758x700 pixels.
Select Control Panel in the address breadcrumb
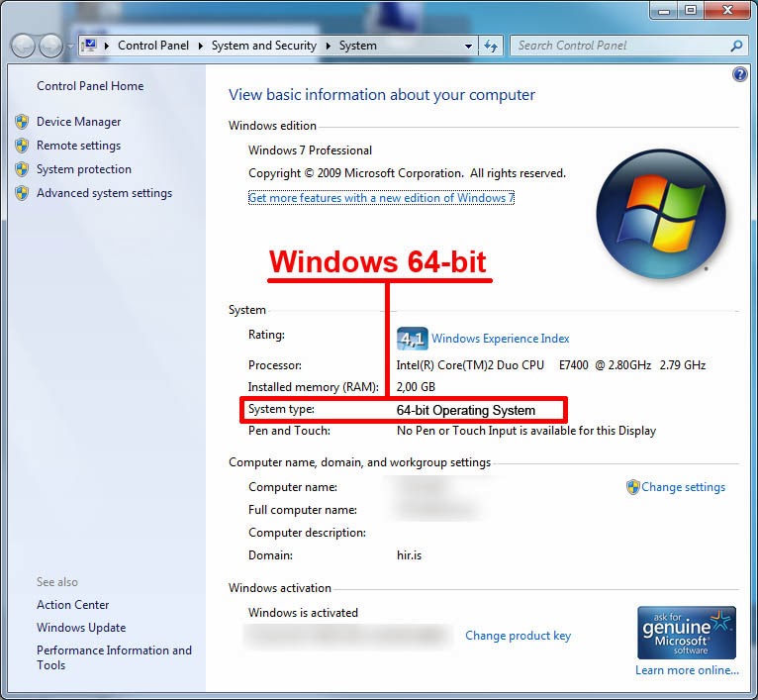pyautogui.click(x=153, y=46)
